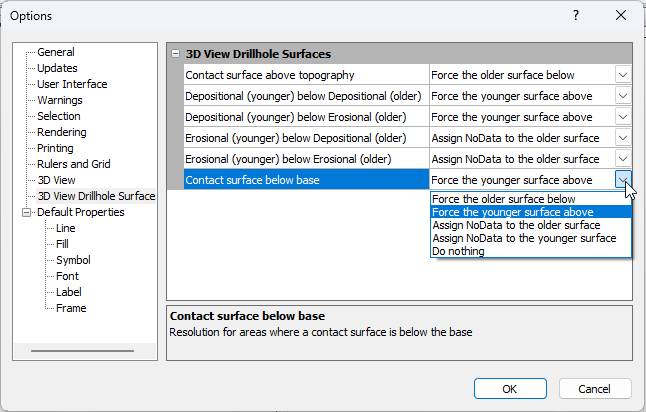This screenshot has height=412, width=646.
Task: Open dropdown for Depositional below Depositional row
Action: [622, 96]
